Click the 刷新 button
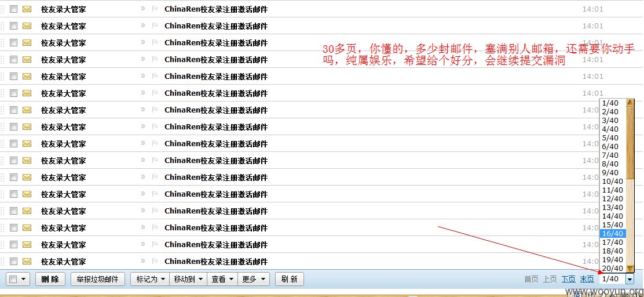Viewport: 644px width, 297px height. [x=289, y=279]
